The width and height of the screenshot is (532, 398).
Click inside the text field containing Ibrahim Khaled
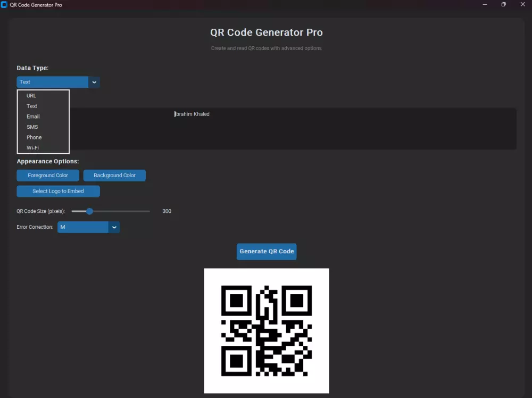tap(267, 129)
